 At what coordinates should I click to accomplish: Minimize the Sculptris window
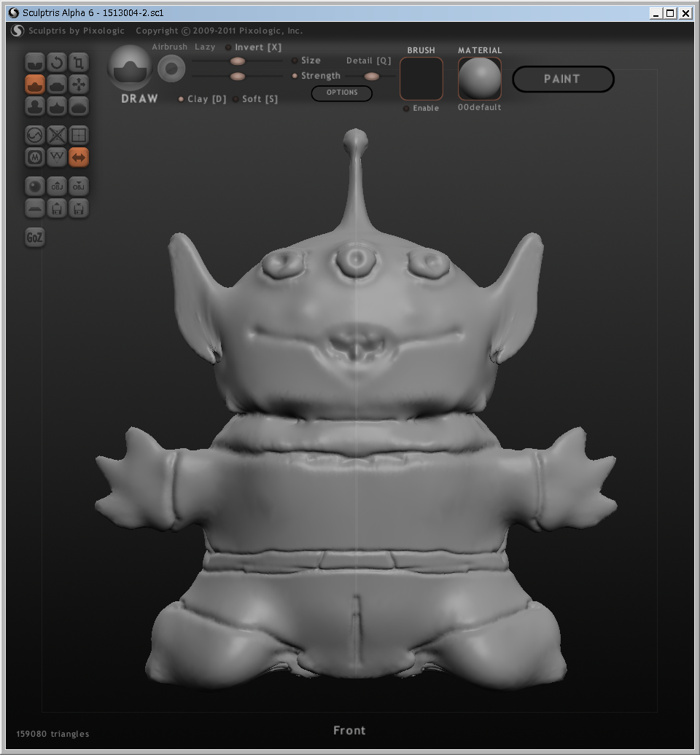click(656, 13)
